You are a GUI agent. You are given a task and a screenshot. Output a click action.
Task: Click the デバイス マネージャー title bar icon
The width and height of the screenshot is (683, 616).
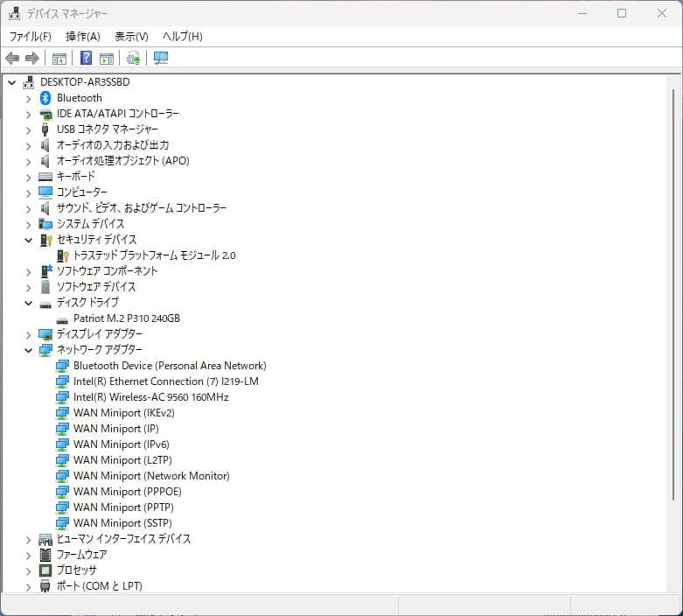click(x=14, y=13)
